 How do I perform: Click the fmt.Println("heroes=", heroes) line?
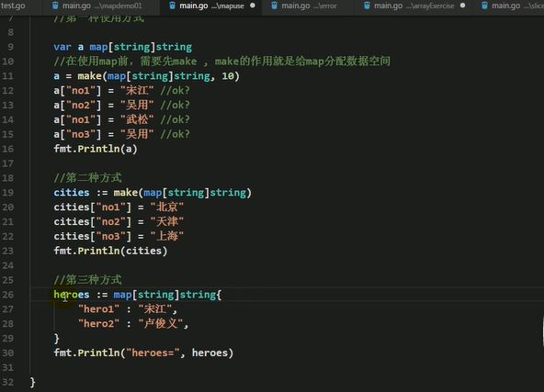[143, 353]
